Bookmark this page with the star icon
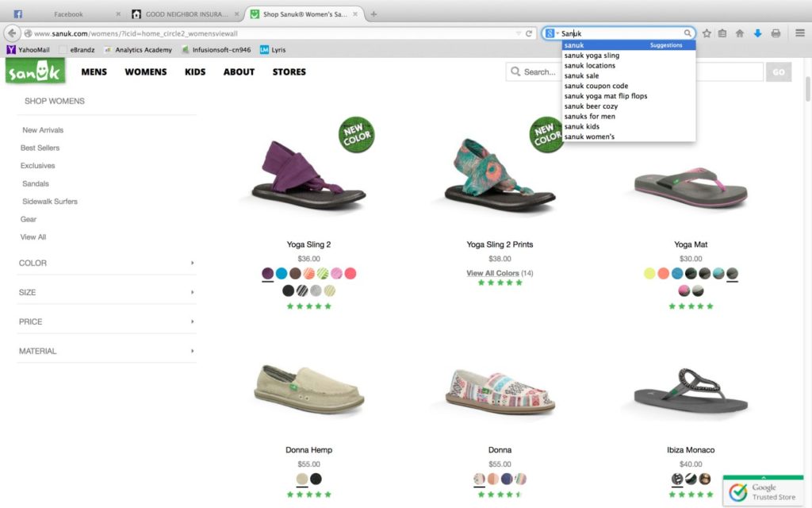The width and height of the screenshot is (812, 508). tap(707, 33)
